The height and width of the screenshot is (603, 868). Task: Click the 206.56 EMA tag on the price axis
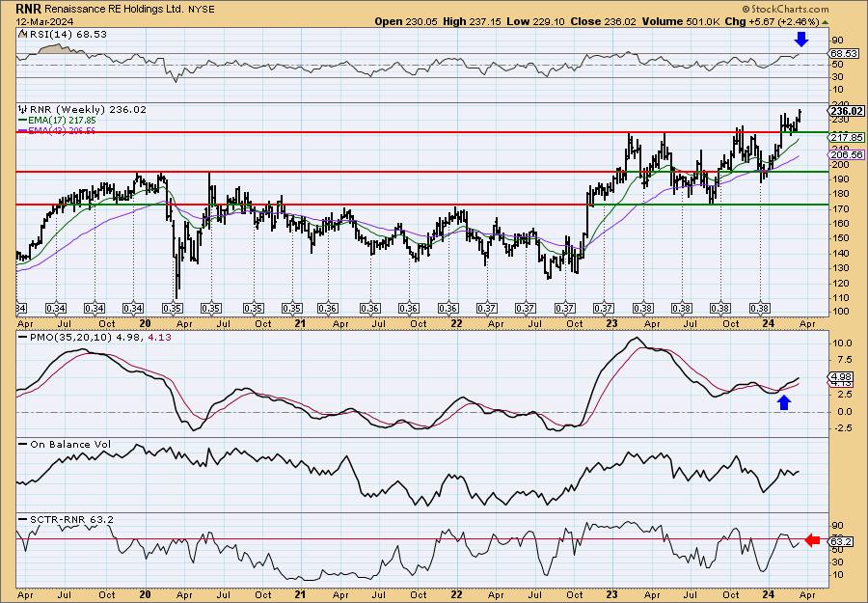pos(846,154)
